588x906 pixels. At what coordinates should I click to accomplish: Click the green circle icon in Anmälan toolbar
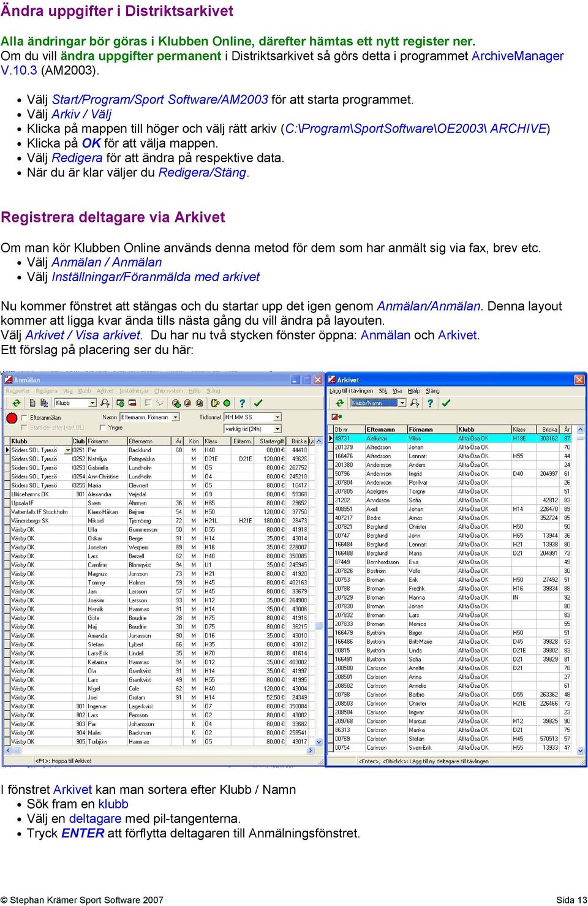click(x=227, y=403)
